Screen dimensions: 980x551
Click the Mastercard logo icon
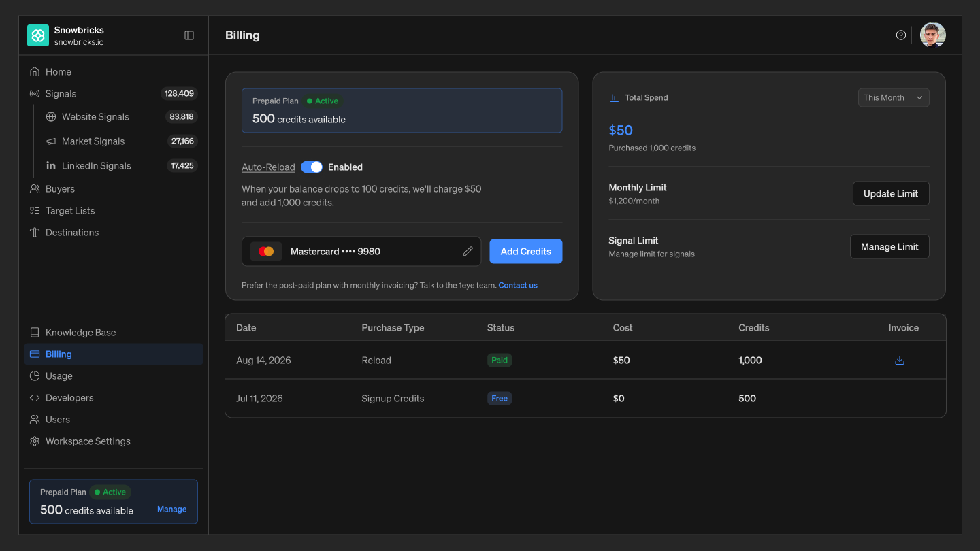(266, 252)
